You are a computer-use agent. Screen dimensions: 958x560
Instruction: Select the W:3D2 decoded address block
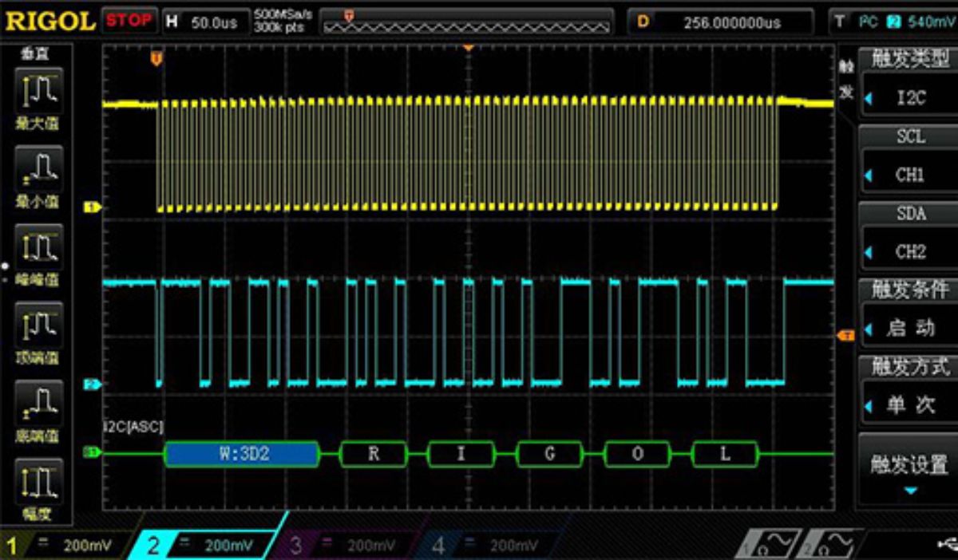241,454
